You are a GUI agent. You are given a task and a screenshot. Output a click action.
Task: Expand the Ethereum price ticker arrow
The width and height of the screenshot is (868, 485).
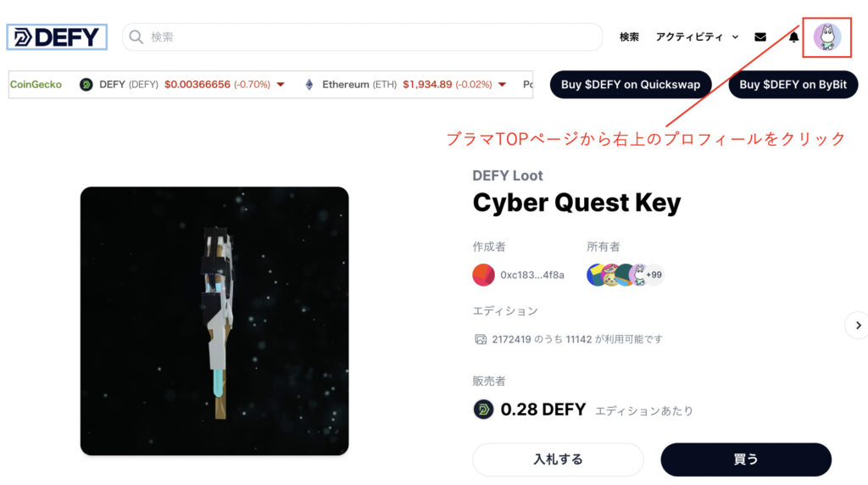pos(502,85)
